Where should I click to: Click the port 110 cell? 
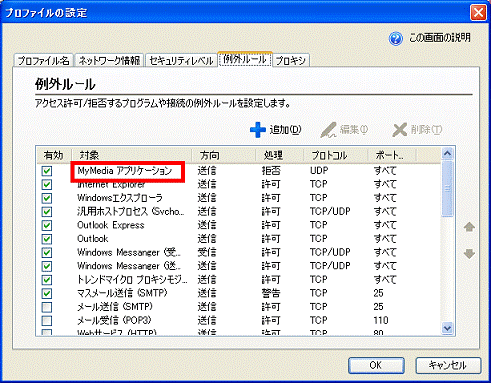click(381, 321)
